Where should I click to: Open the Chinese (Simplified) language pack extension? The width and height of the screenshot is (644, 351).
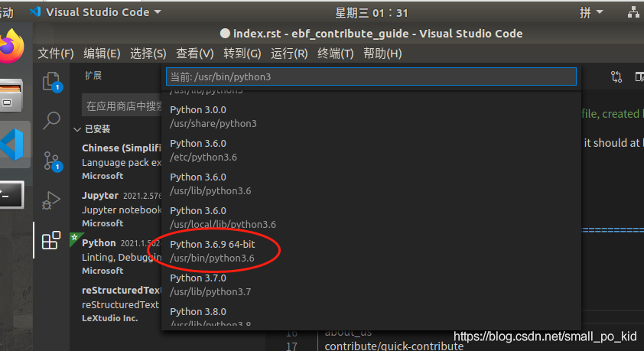tap(116, 162)
